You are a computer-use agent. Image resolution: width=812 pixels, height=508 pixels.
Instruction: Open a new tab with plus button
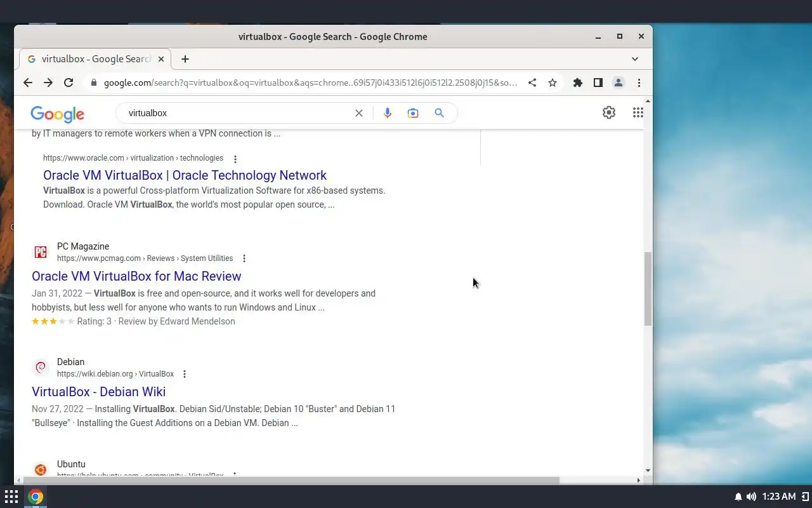(185, 59)
